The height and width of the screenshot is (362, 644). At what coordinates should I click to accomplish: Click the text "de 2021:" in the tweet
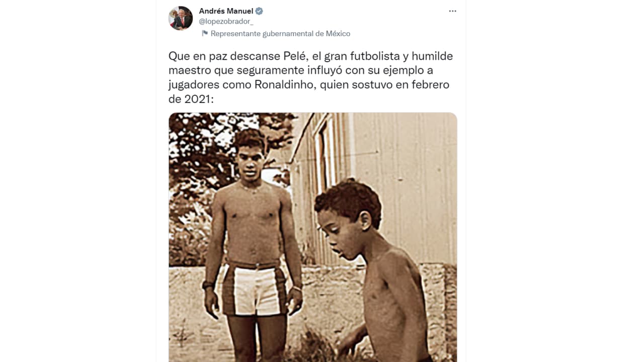tap(191, 100)
